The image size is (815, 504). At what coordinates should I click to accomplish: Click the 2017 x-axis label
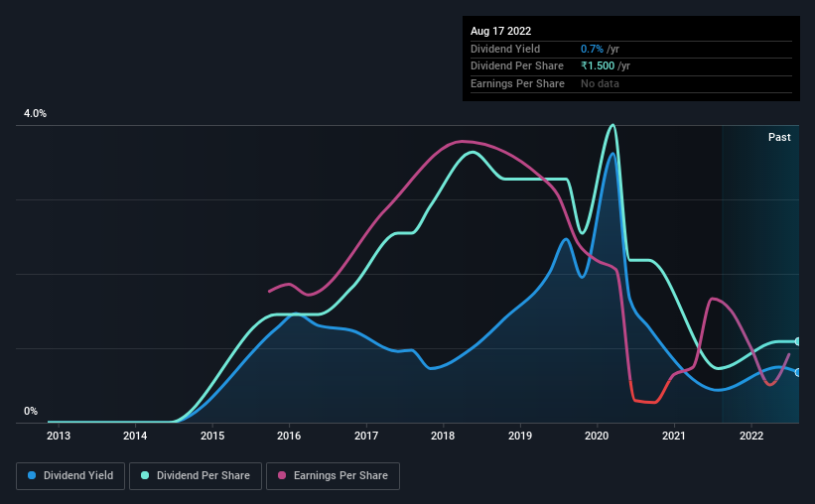(x=366, y=436)
